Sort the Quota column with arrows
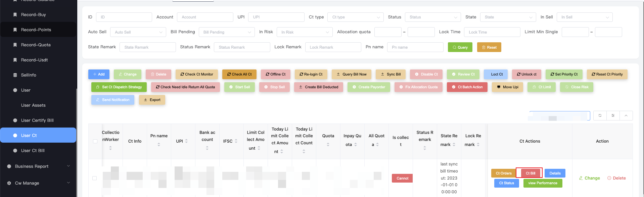The width and height of the screenshot is (644, 197). 328,144
